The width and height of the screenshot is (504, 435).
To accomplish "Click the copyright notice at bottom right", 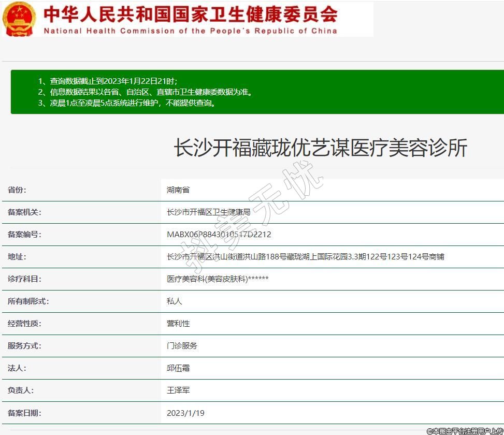I will [x=464, y=431].
